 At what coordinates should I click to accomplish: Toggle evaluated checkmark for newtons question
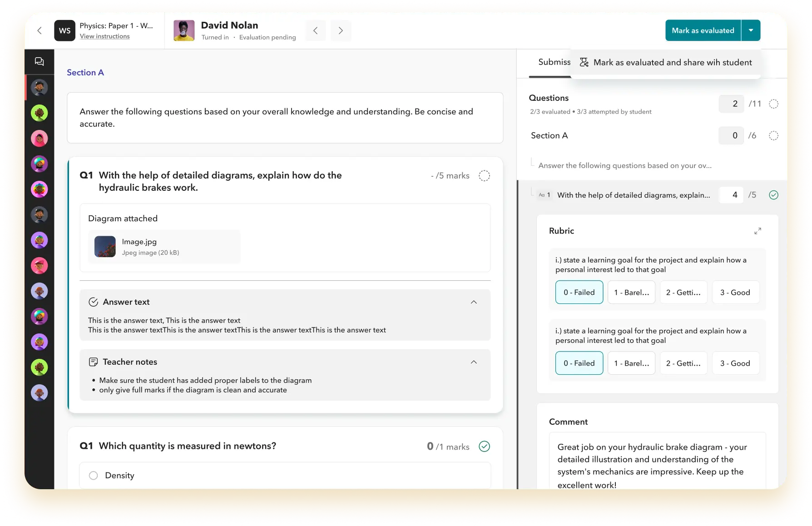(x=484, y=447)
